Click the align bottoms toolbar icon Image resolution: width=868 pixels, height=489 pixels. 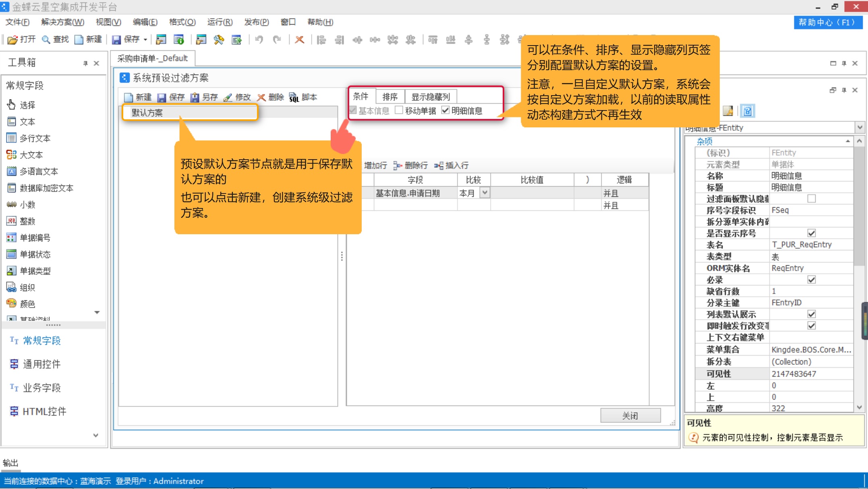(451, 40)
